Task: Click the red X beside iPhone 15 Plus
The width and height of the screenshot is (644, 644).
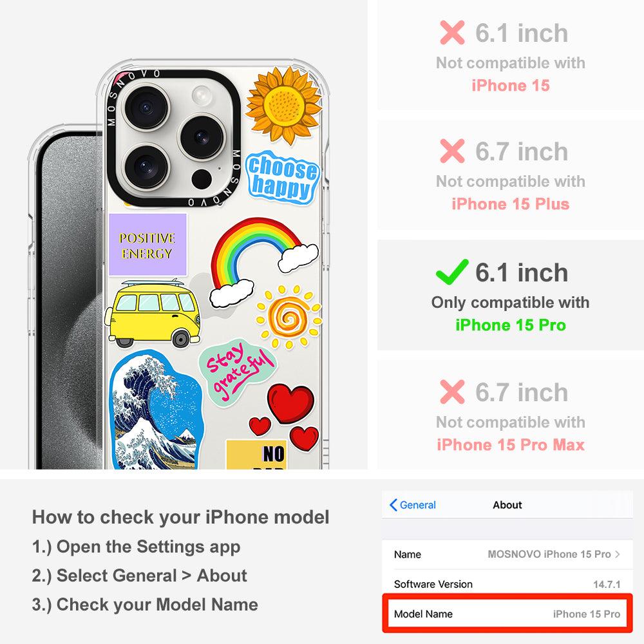Action: tap(452, 151)
